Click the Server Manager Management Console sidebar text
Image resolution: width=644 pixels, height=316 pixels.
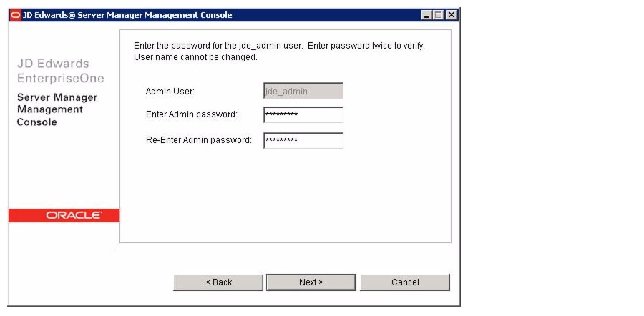(57, 109)
